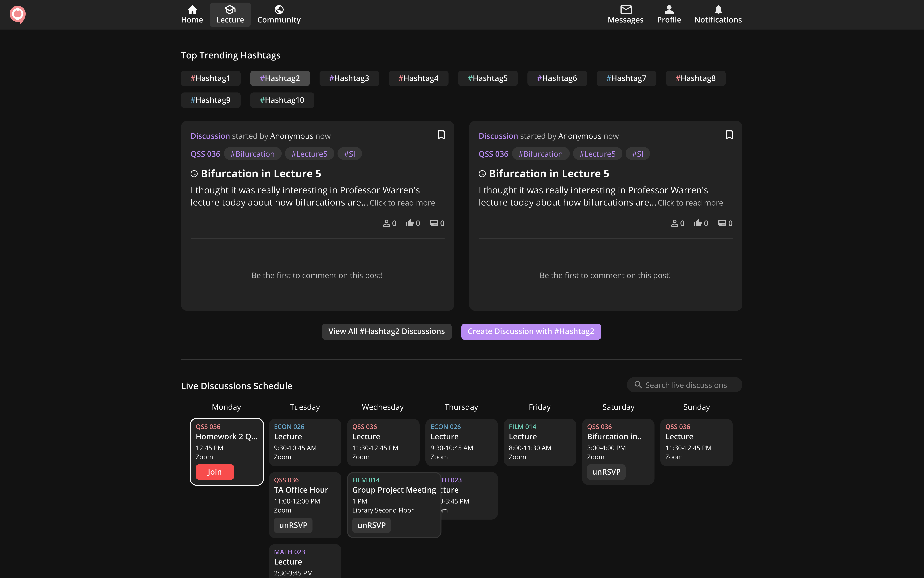Select the #Hashtag4 chip

coord(419,78)
